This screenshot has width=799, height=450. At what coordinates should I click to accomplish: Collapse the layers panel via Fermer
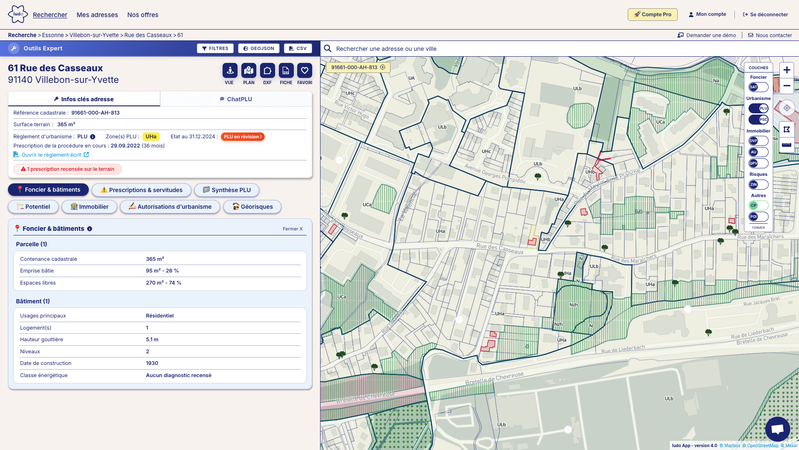pos(759,227)
